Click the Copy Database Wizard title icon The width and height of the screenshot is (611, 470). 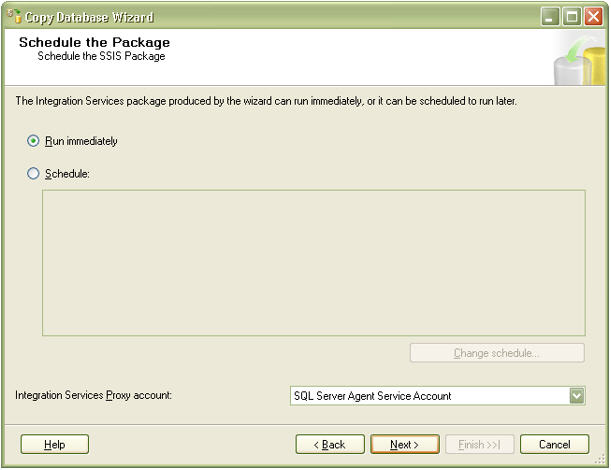(14, 16)
